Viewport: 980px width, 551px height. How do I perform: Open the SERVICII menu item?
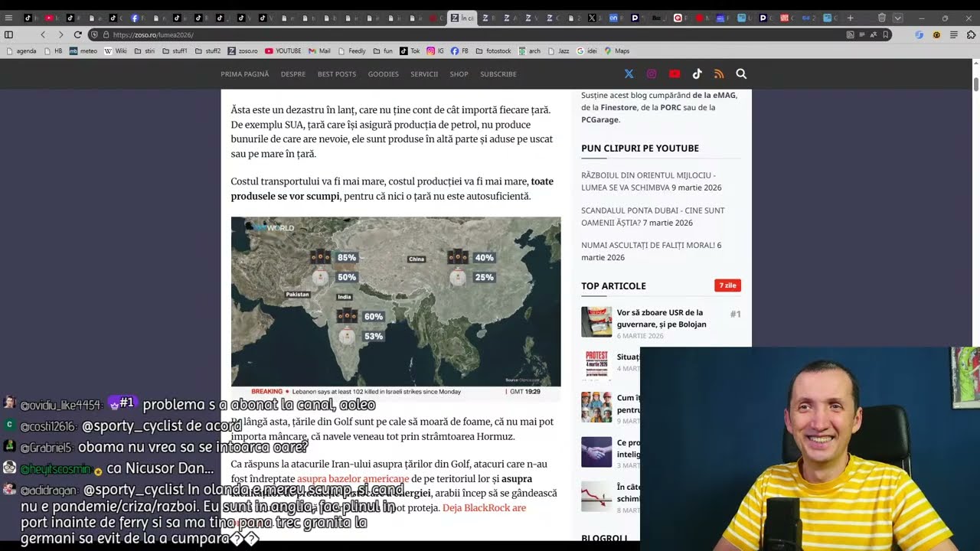point(424,74)
